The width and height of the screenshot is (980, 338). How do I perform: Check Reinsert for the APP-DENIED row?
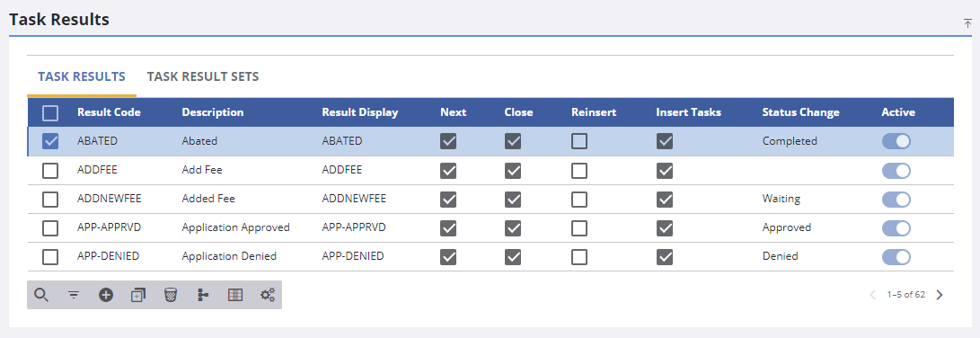579,256
